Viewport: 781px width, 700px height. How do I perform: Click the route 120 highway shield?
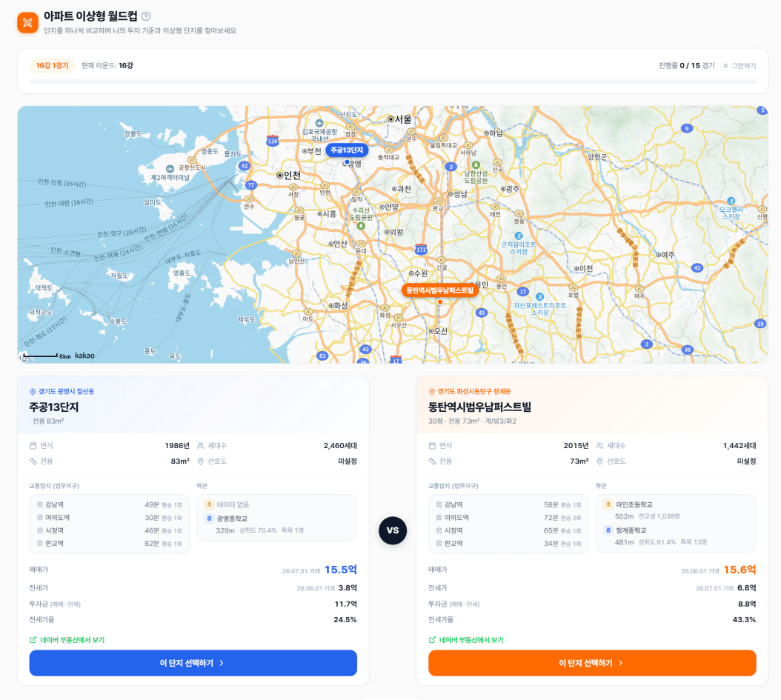(273, 141)
